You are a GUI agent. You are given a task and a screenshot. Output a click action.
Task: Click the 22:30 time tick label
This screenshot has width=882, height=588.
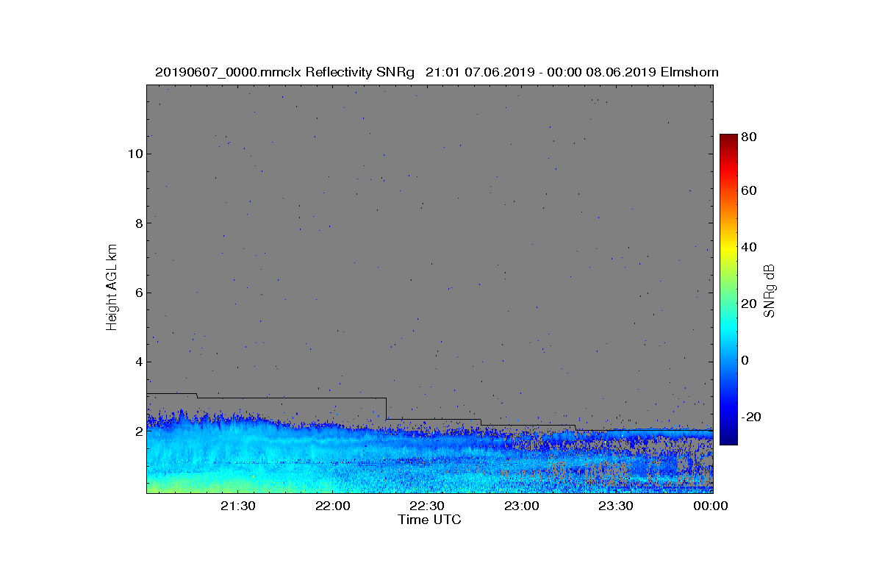(x=427, y=506)
